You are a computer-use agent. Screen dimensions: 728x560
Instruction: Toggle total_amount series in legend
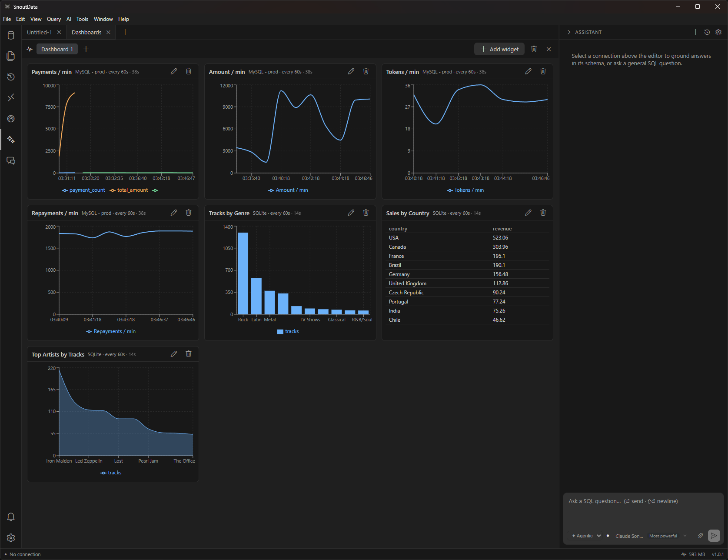[x=129, y=190]
